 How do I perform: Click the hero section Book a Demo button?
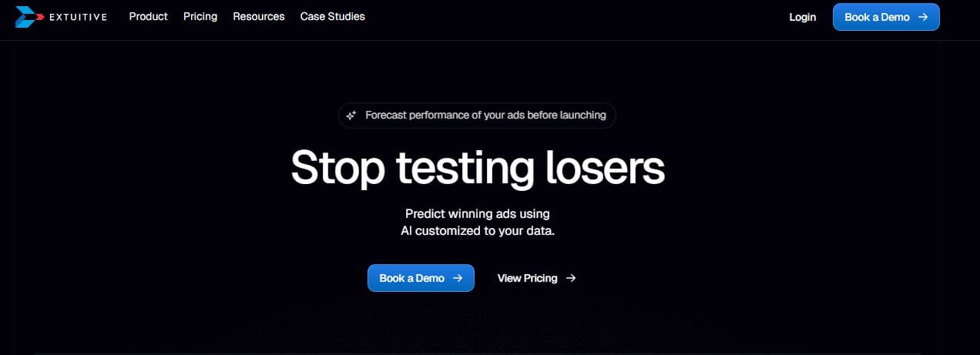point(421,278)
